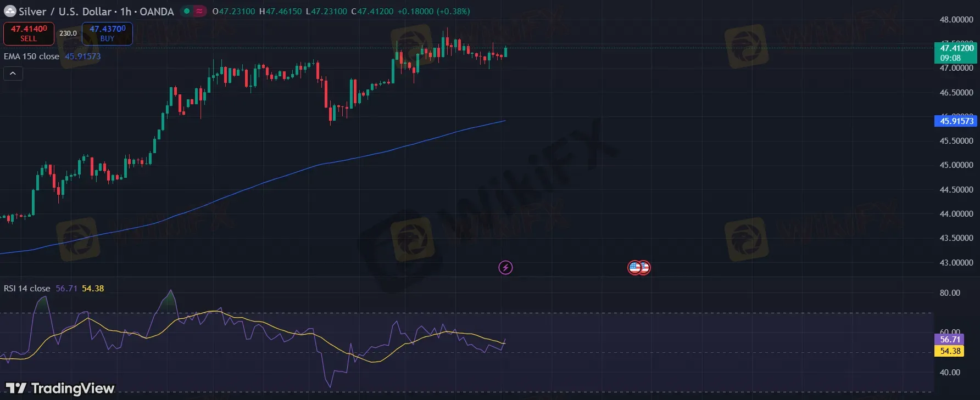Click the blue 45.91573 EMA price label
The height and width of the screenshot is (400, 980).
coord(956,121)
